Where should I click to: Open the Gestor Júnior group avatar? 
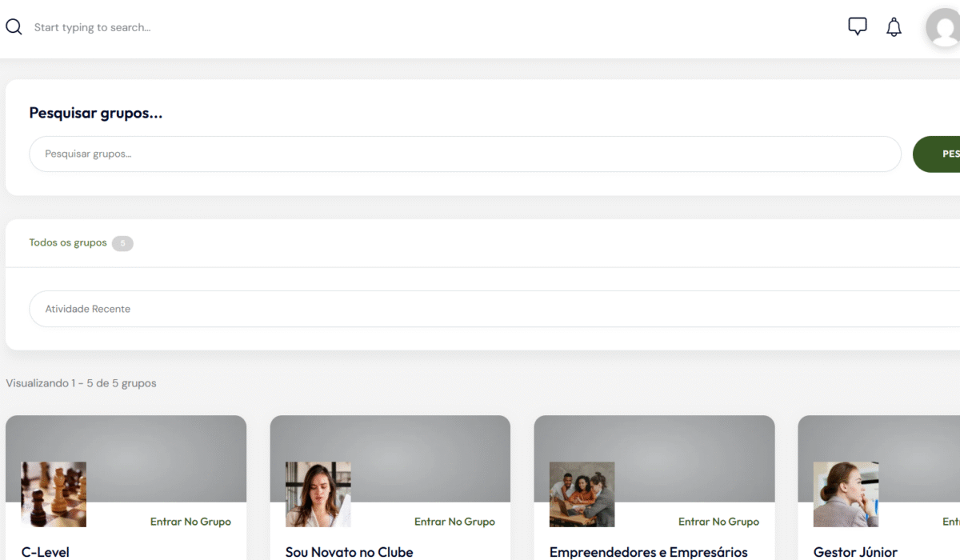[846, 494]
